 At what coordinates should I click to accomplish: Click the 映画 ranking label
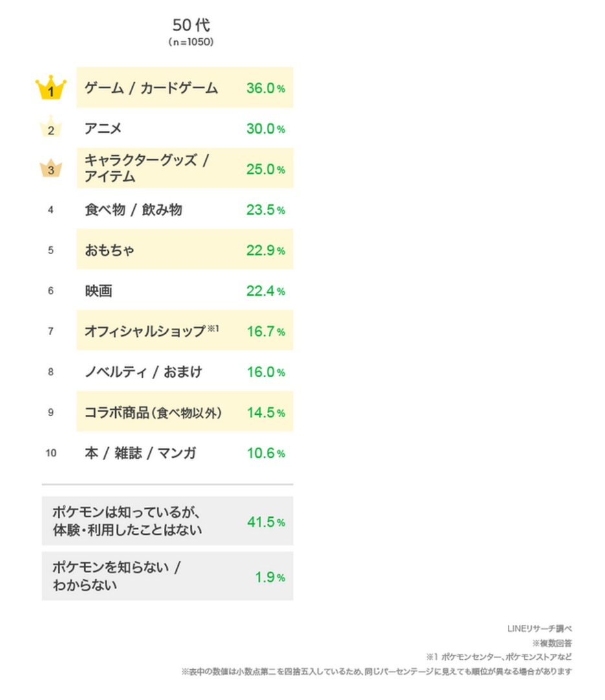(x=98, y=291)
